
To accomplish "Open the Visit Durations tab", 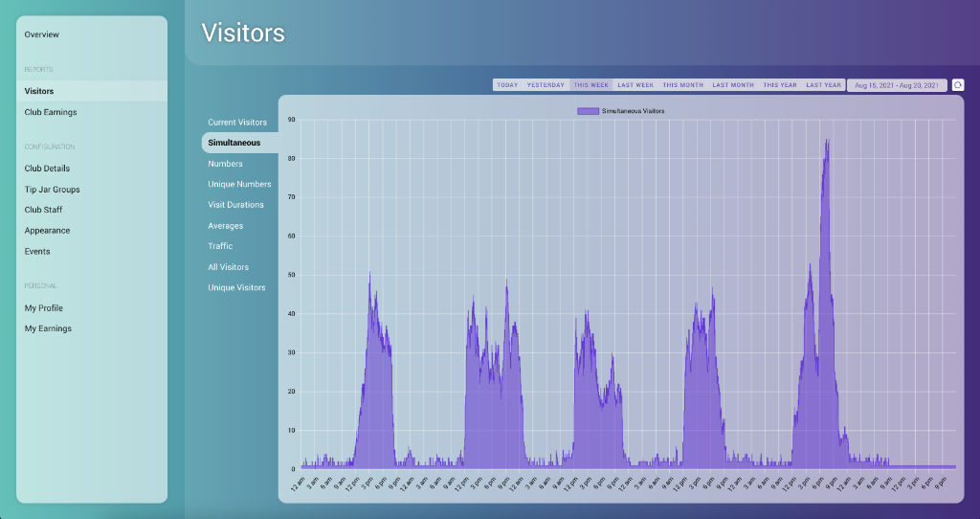I will tap(235, 205).
